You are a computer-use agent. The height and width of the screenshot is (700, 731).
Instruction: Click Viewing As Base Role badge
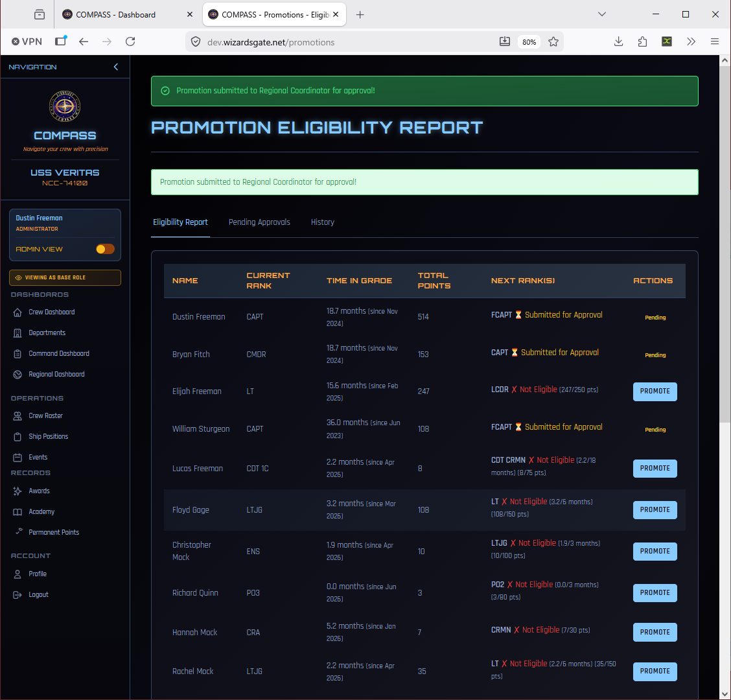(65, 277)
